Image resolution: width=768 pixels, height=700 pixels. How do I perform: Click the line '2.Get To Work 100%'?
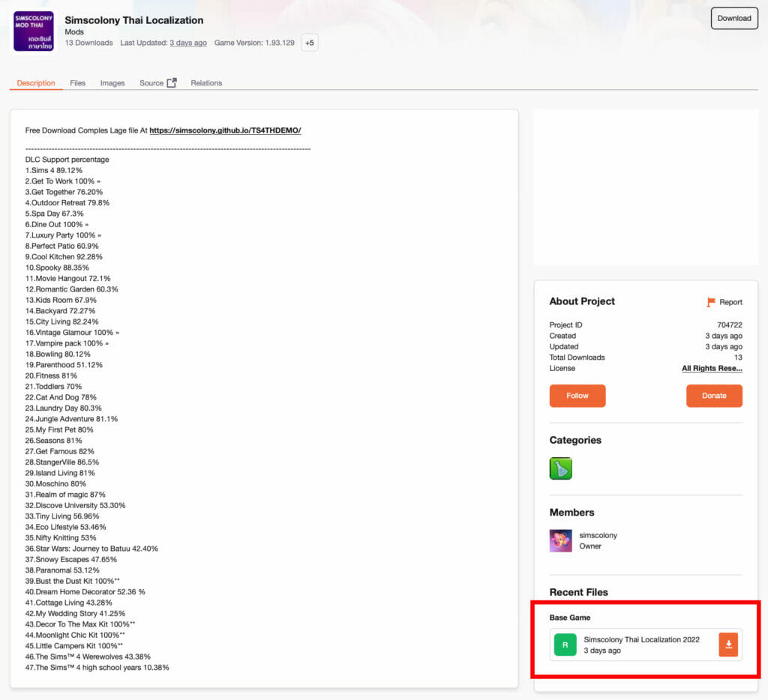pos(63,181)
